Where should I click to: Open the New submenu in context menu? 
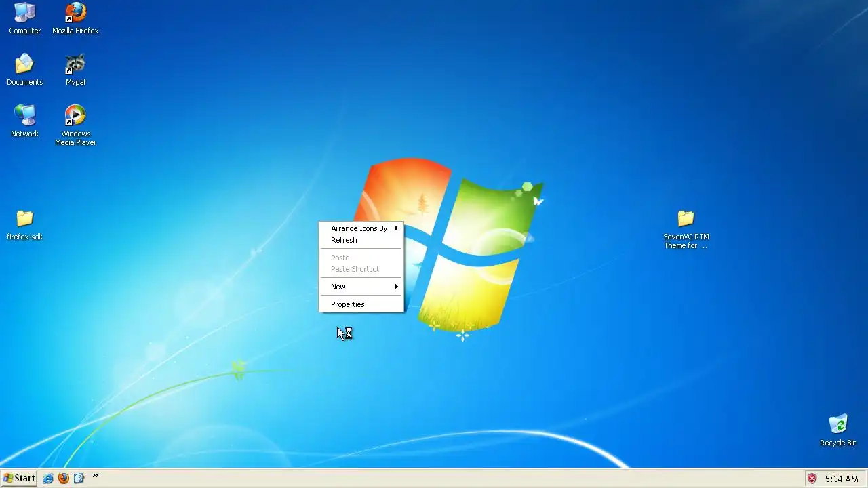click(361, 287)
